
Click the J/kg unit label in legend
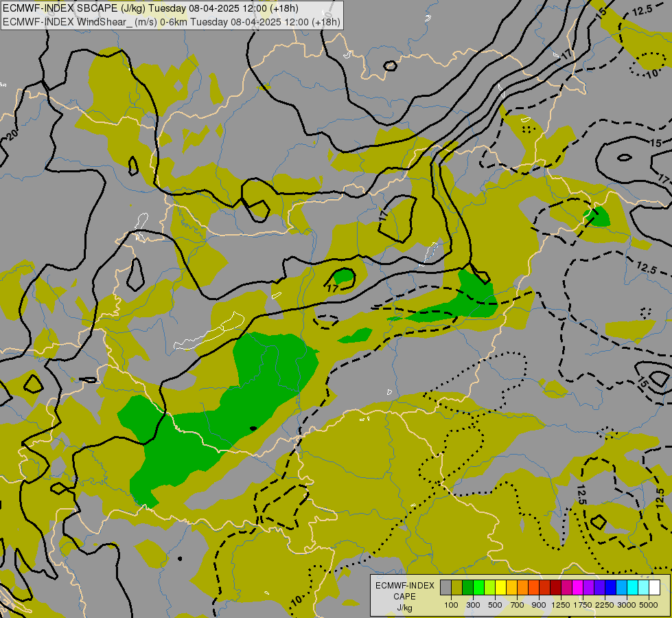404,608
